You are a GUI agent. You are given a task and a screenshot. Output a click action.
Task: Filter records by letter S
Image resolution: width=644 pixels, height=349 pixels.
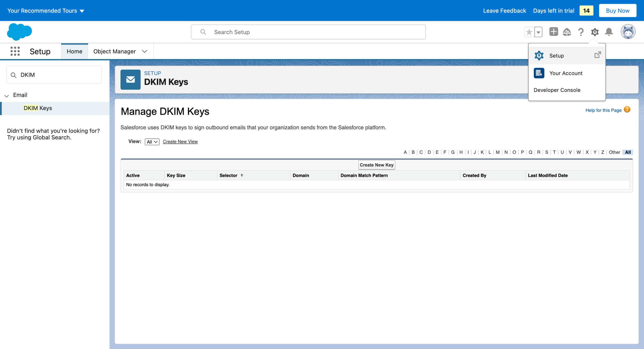click(546, 152)
